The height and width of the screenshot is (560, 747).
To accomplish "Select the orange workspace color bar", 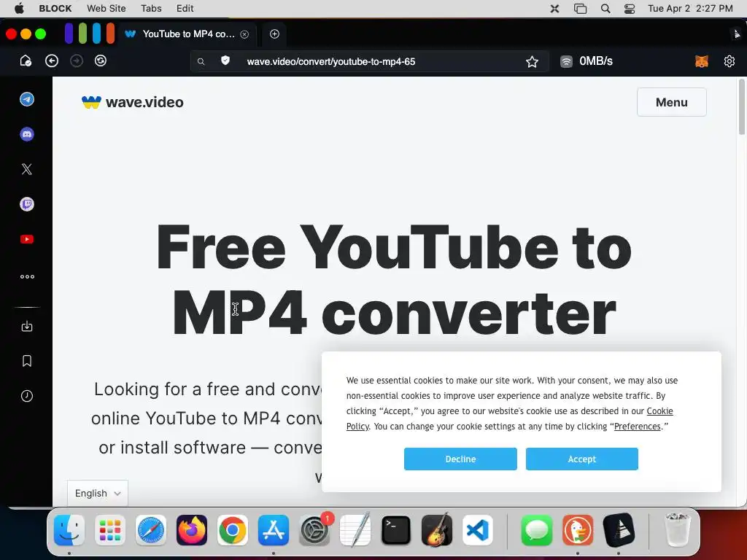I will click(110, 34).
